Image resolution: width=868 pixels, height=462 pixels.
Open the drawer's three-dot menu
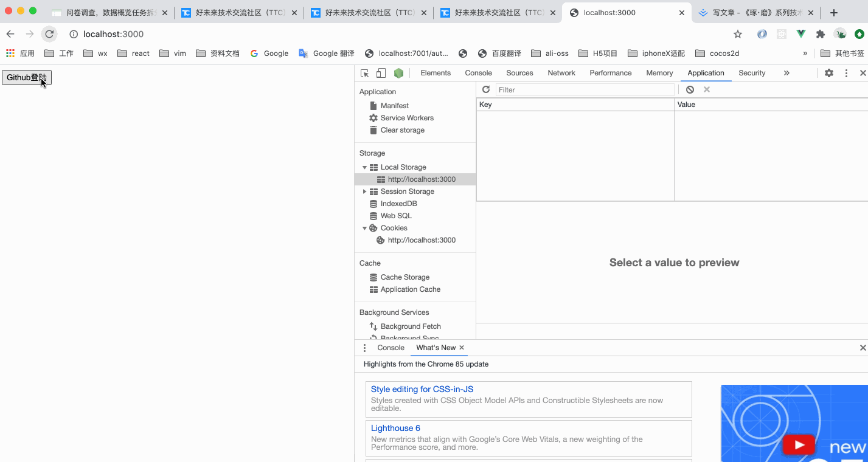364,347
